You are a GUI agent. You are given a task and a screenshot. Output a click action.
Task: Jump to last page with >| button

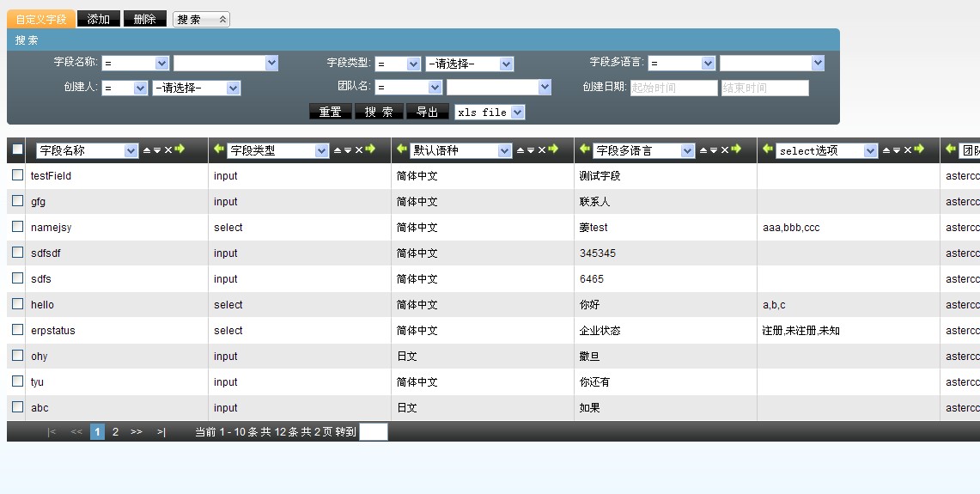161,432
